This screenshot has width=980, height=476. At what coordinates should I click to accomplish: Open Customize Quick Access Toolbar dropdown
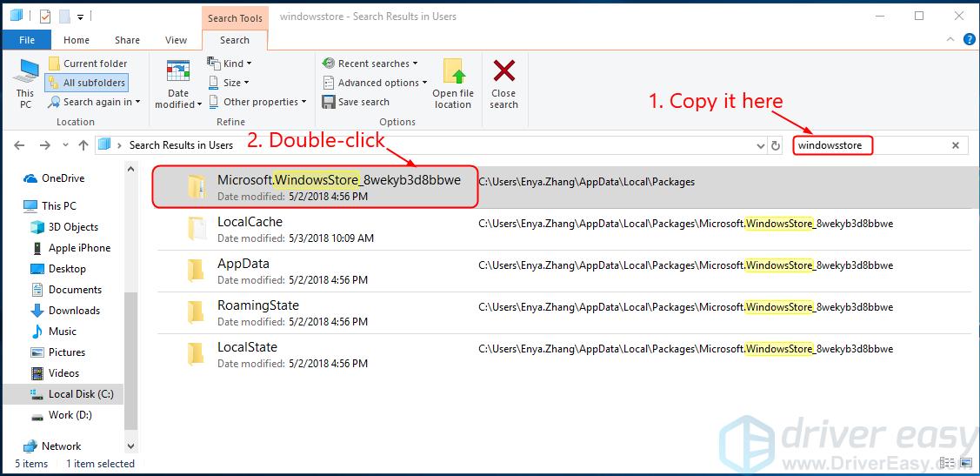80,17
